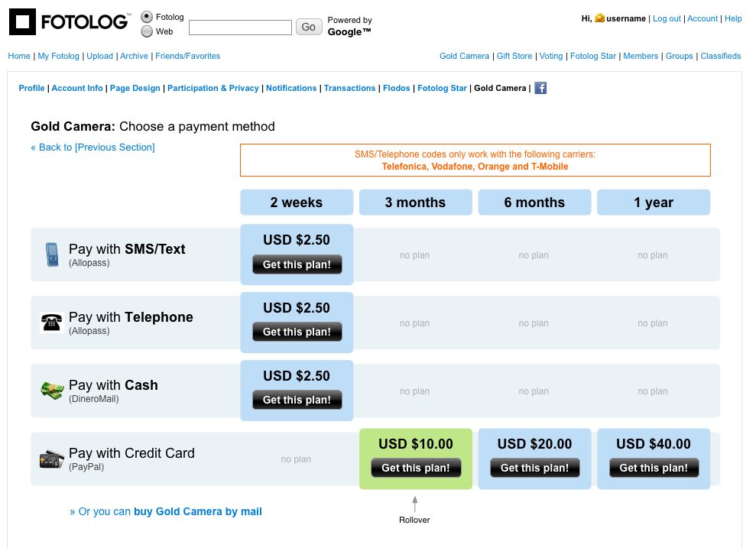The height and width of the screenshot is (548, 756).
Task: Open My Fotolog
Action: tap(58, 56)
